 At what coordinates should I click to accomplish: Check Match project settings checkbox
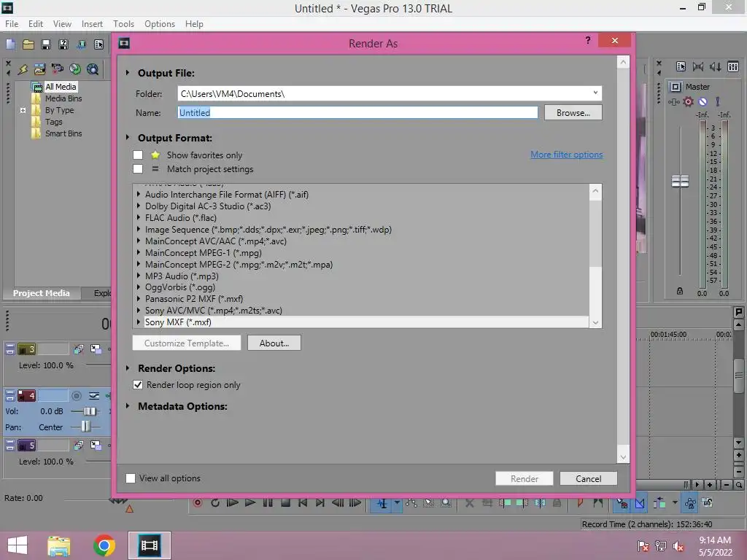(x=138, y=168)
